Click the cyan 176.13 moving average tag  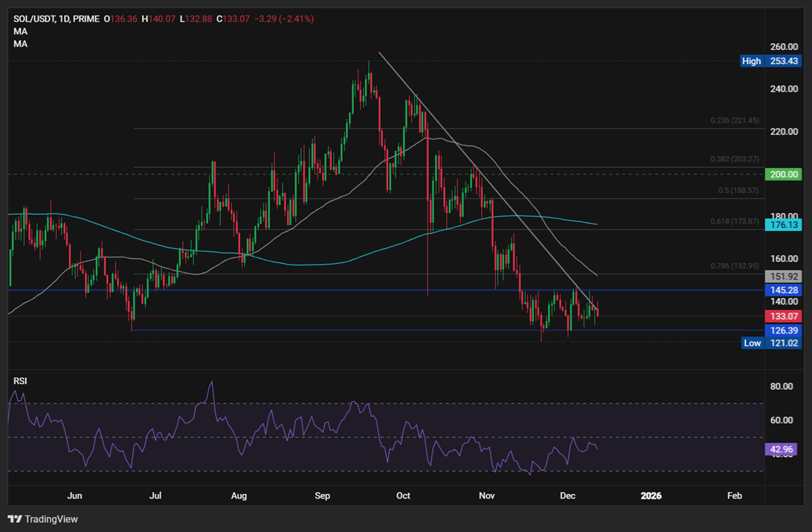(784, 224)
